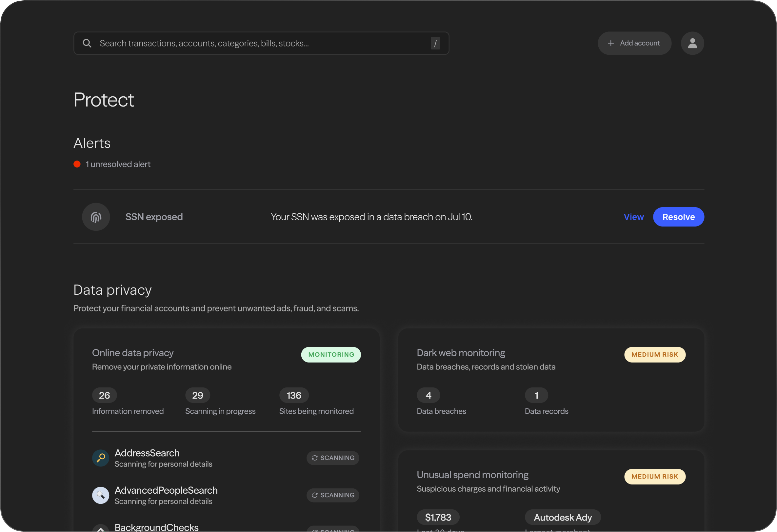Click the search magnifier icon

(87, 43)
